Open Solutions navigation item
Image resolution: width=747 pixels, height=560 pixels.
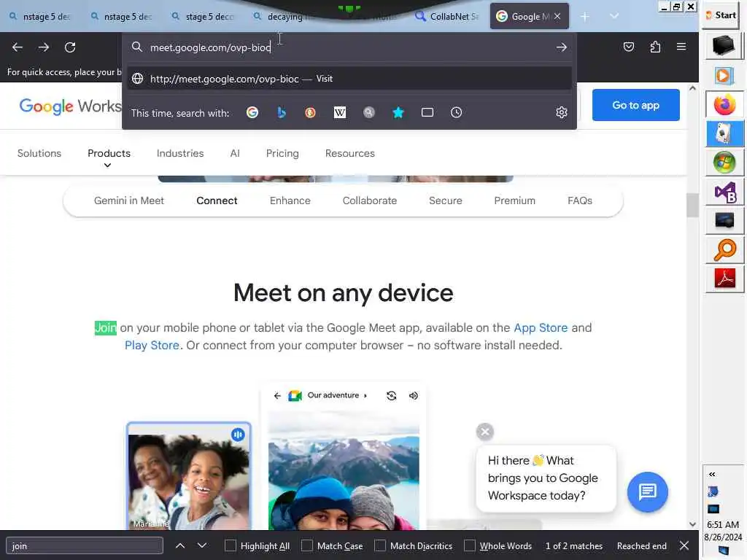point(39,153)
